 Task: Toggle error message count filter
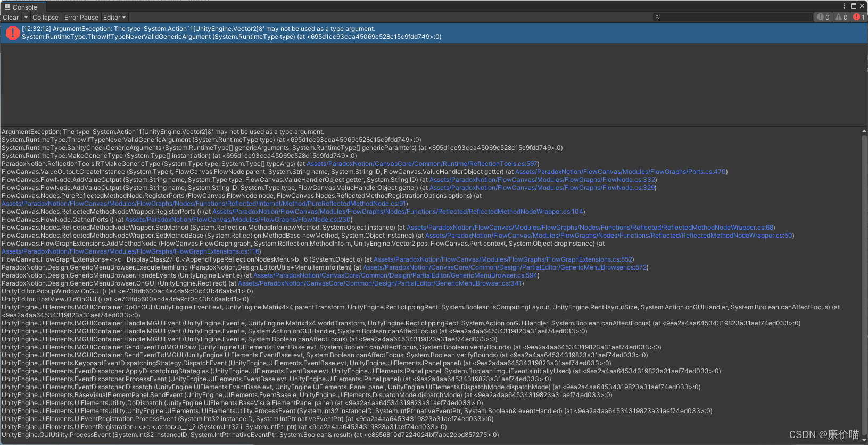coord(859,18)
